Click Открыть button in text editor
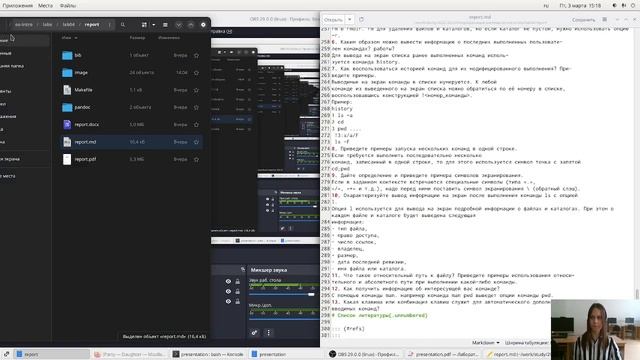 point(333,20)
